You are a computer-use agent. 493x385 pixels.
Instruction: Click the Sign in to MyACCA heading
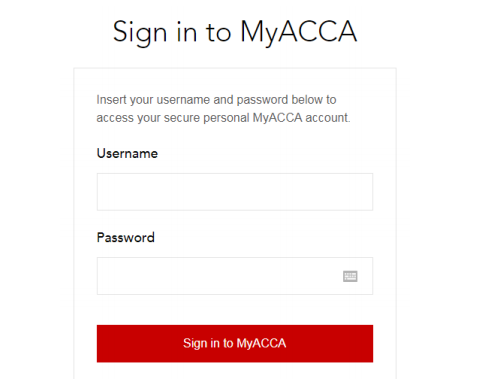point(235,32)
